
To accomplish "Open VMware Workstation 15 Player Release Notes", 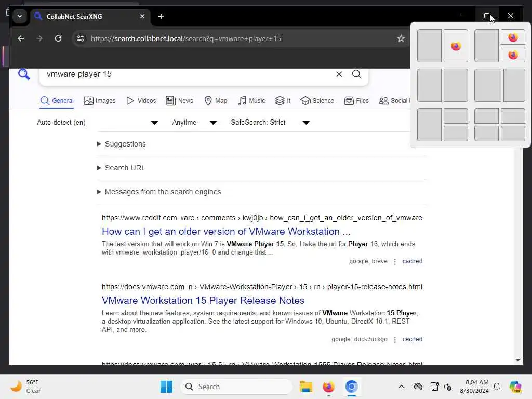I will pyautogui.click(x=203, y=301).
